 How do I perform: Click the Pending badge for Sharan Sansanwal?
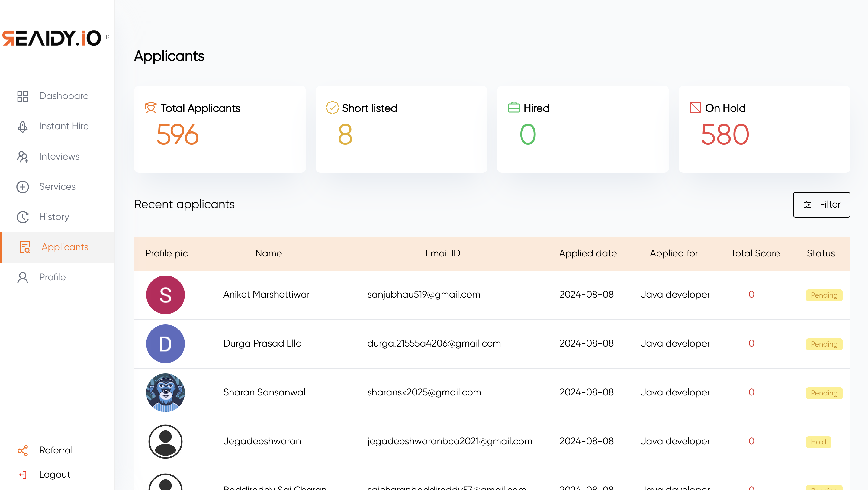pos(824,393)
